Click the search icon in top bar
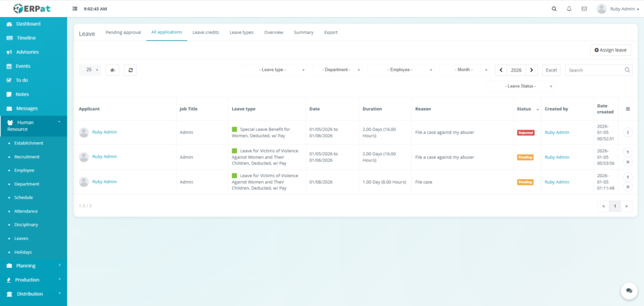The image size is (644, 306). 553,9
